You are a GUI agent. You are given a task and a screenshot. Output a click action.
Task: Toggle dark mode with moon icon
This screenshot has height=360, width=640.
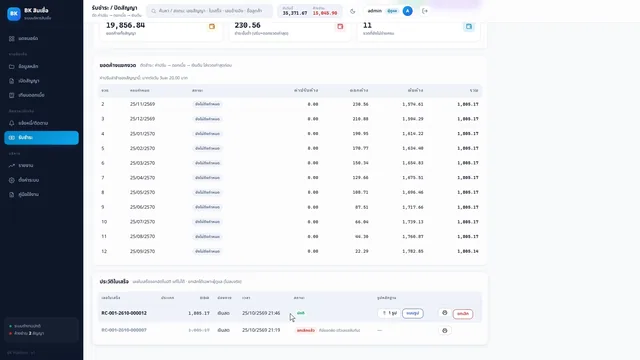pos(353,11)
